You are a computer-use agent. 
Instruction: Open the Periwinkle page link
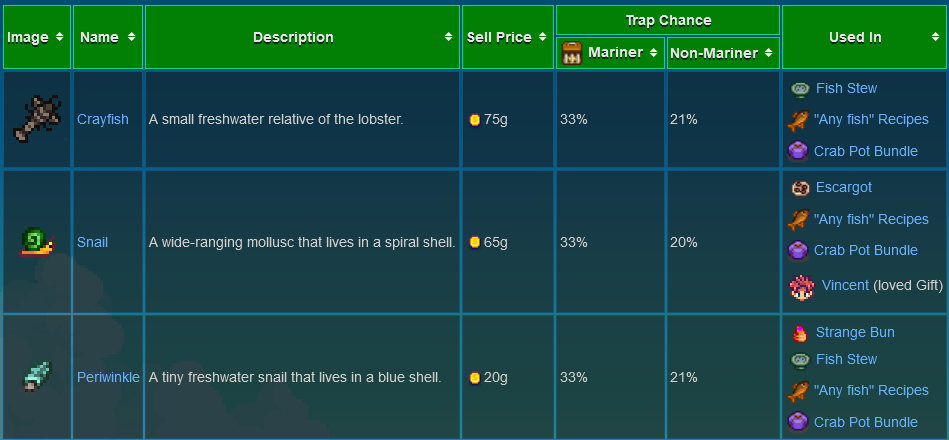pos(108,378)
